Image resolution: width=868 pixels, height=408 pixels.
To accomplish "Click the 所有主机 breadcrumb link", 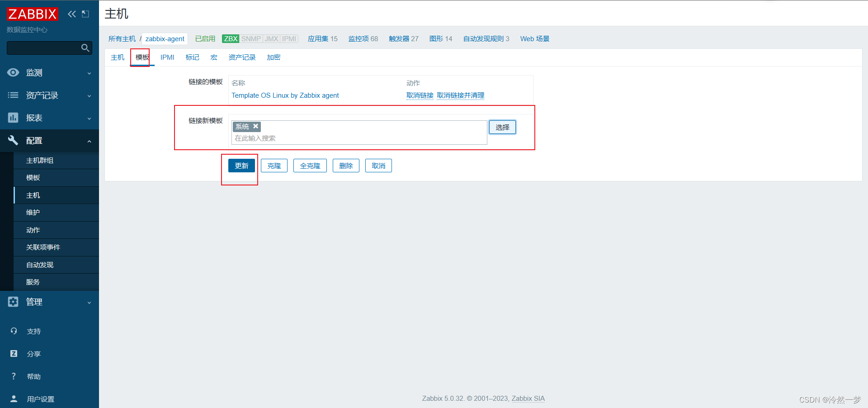I will pyautogui.click(x=122, y=39).
